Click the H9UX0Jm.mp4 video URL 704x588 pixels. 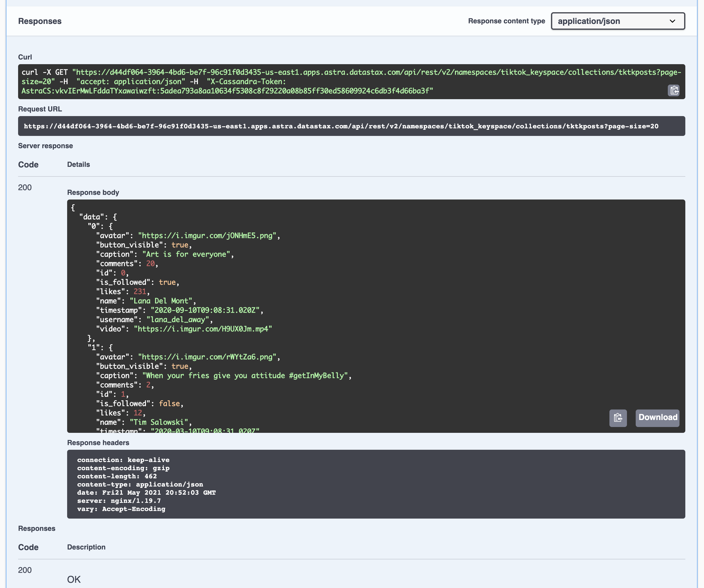coord(203,329)
